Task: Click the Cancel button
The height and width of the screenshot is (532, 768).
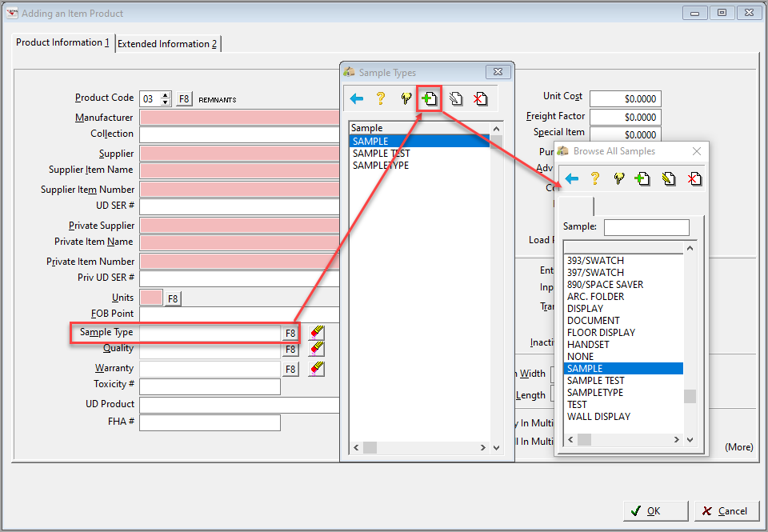Action: click(x=726, y=510)
